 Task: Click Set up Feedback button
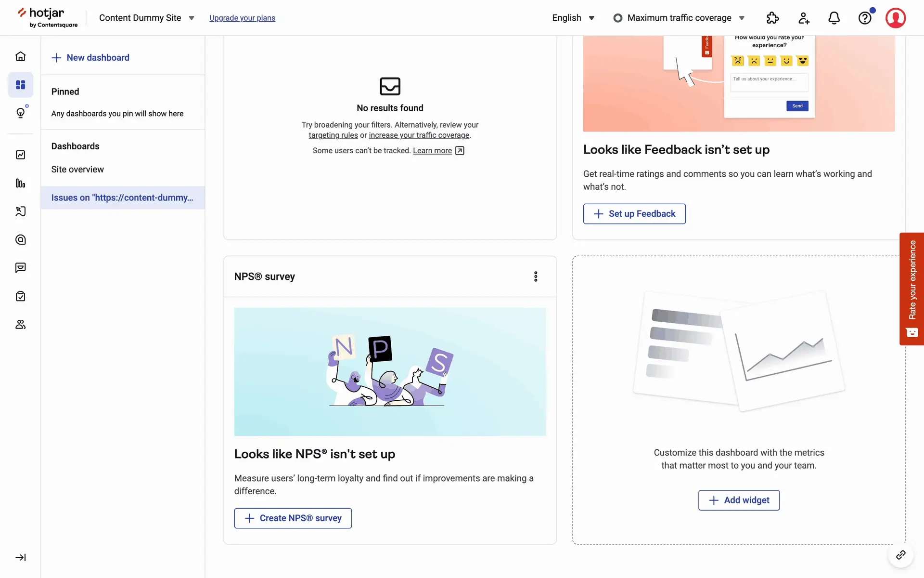pos(634,214)
